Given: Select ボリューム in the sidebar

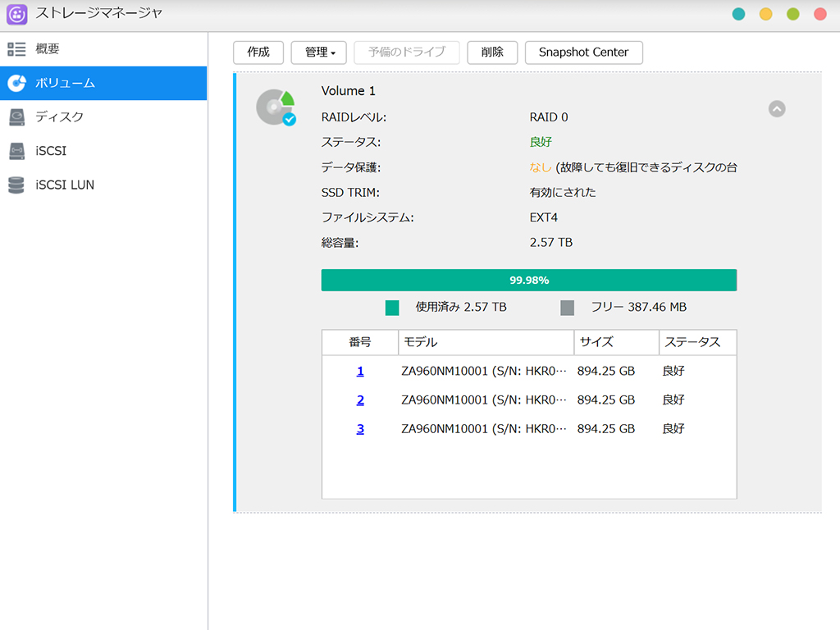Looking at the screenshot, I should click(x=103, y=83).
